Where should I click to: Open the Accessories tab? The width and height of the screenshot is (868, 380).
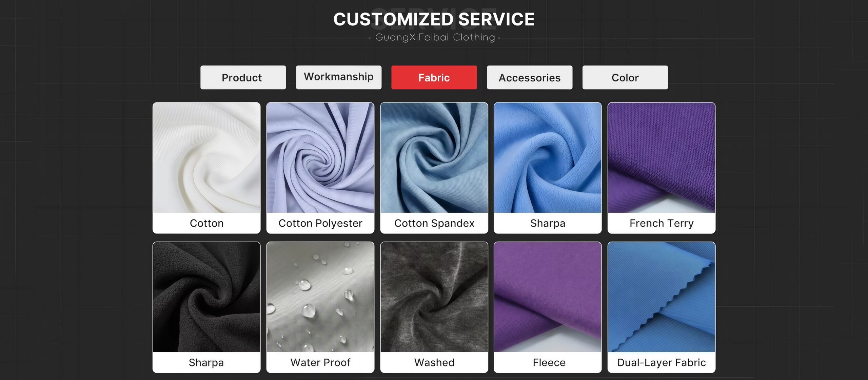(530, 77)
